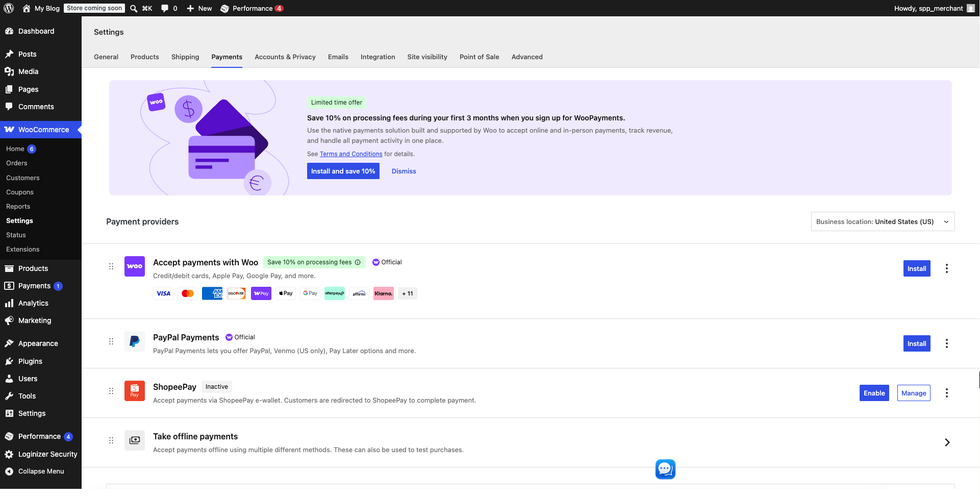This screenshot has height=497, width=980.
Task: Open the Business location dropdown
Action: click(x=883, y=221)
